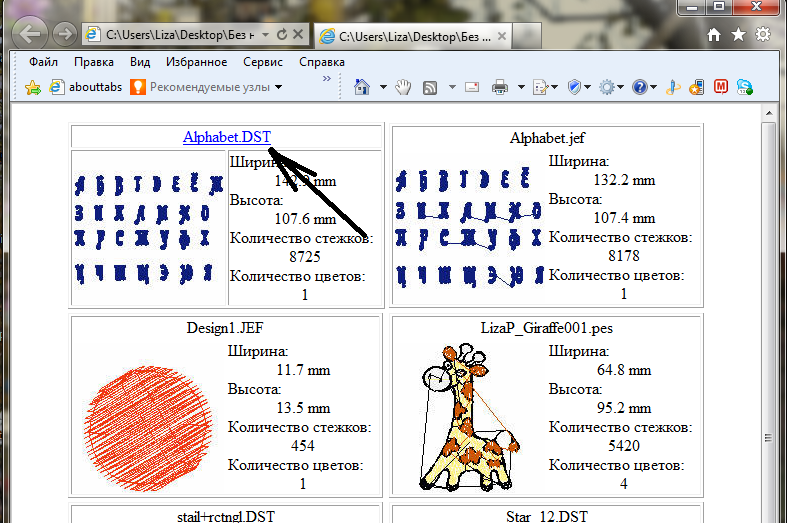
Task: Click the Print icon in command bar
Action: (500, 88)
